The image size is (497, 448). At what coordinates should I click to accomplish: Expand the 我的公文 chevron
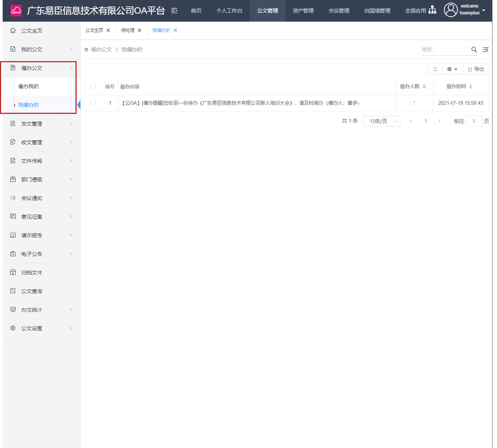pyautogui.click(x=71, y=49)
